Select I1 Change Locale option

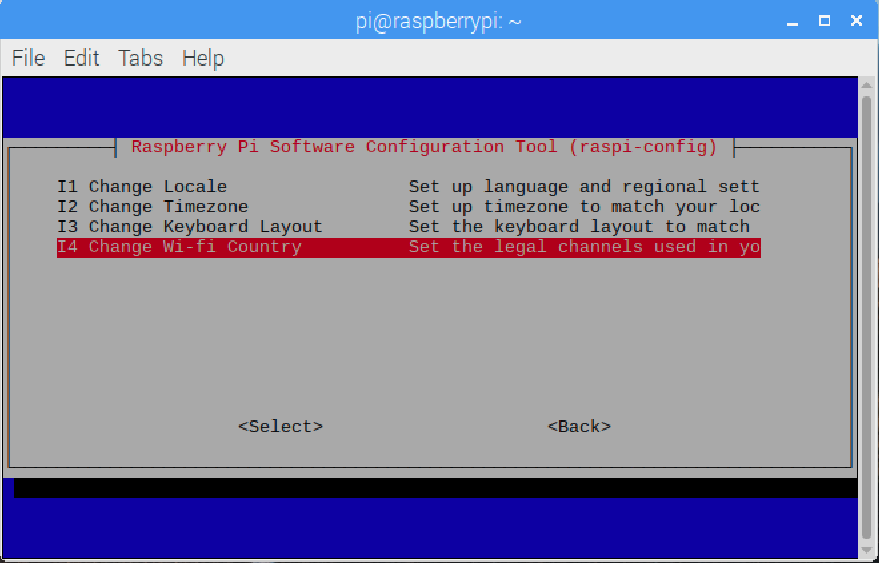(x=142, y=186)
